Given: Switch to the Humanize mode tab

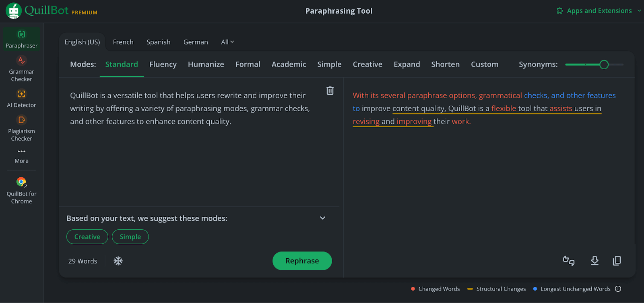Looking at the screenshot, I should (206, 64).
